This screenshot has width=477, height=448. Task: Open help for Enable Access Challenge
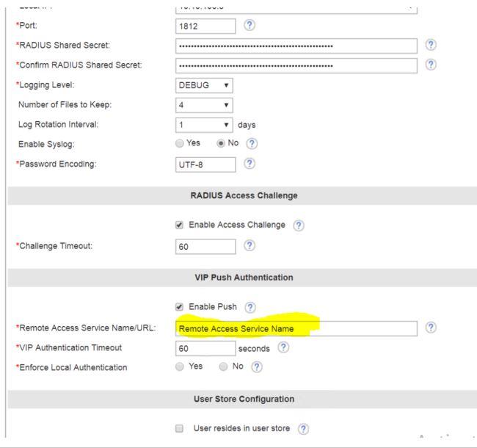click(299, 225)
